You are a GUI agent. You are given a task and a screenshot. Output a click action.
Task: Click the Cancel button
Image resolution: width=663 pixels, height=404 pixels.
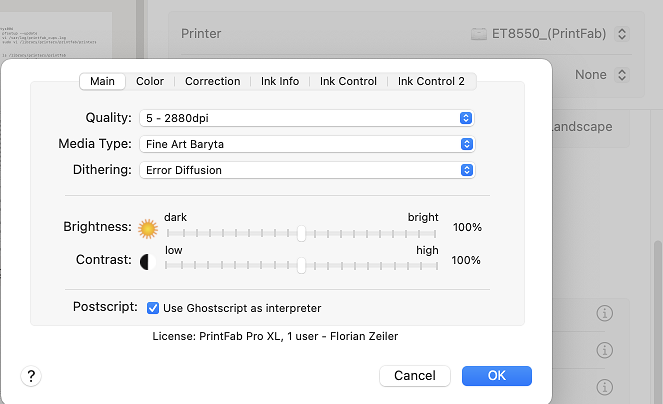414,376
